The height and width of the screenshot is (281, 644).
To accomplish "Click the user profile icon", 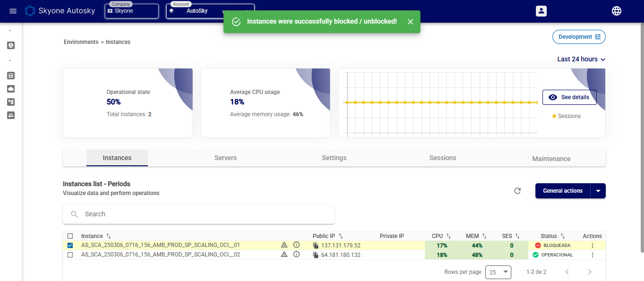I will tap(541, 11).
